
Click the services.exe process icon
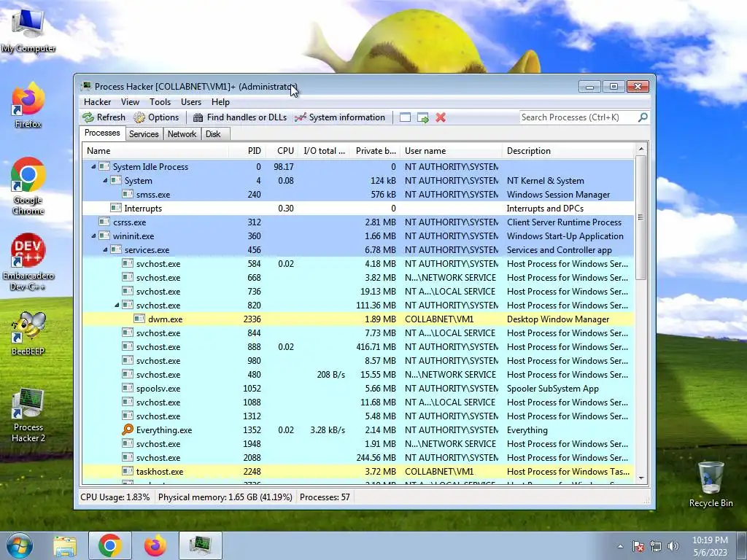116,249
